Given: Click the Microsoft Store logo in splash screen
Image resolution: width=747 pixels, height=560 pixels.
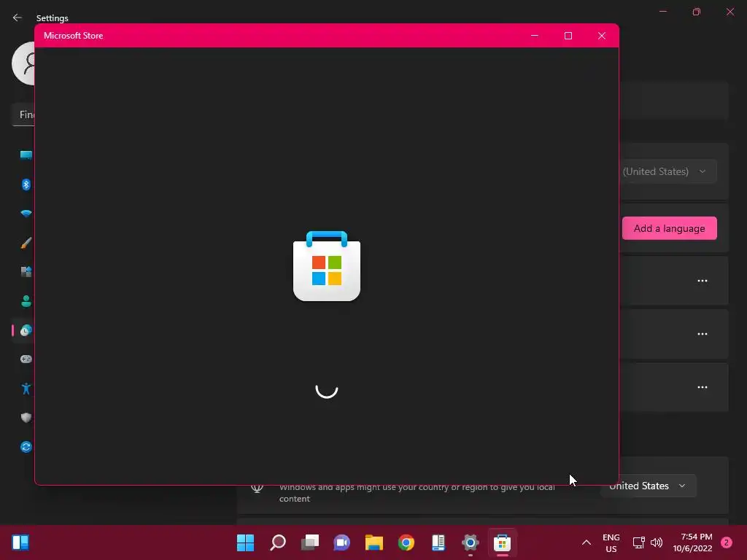Looking at the screenshot, I should click(x=327, y=266).
